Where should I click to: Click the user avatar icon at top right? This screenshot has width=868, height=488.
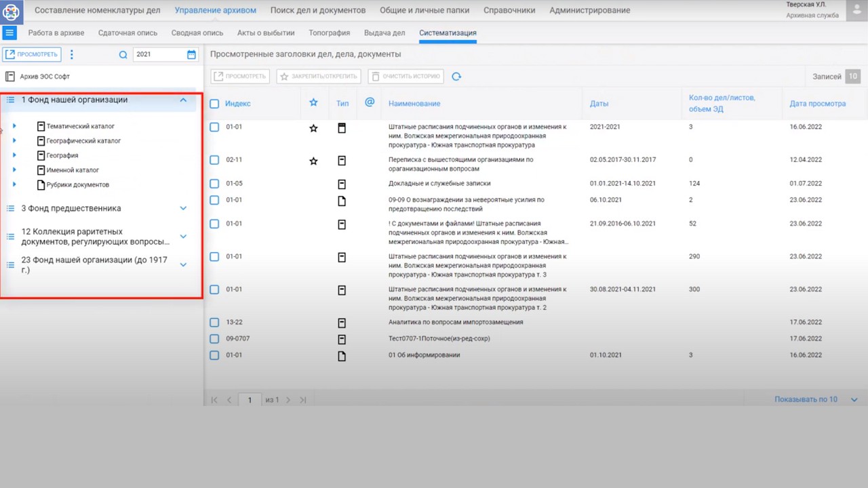856,11
